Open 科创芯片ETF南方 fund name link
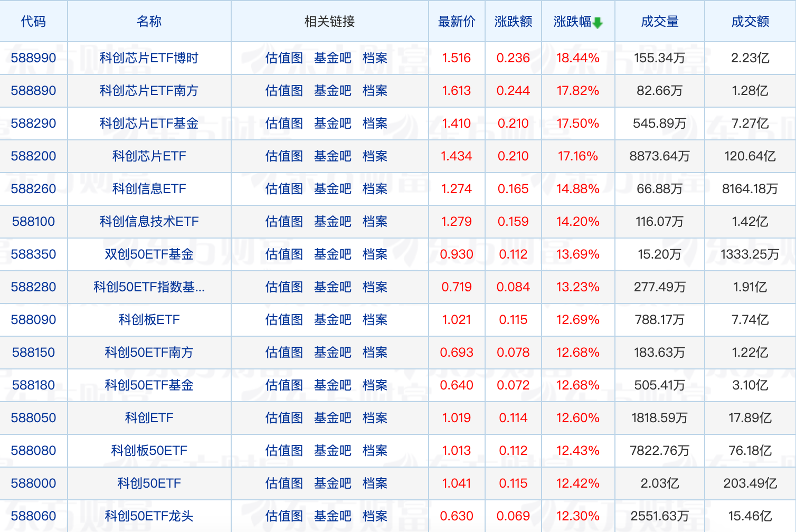This screenshot has width=796, height=532. pyautogui.click(x=149, y=91)
